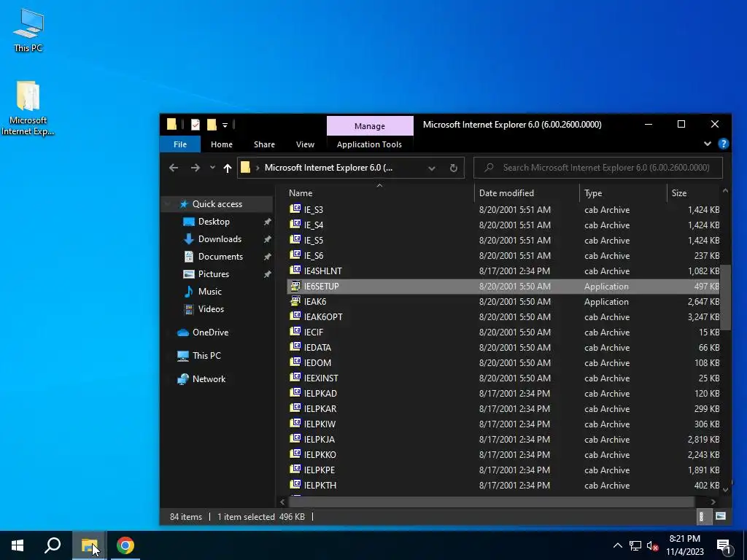The image size is (747, 560).
Task: Open Windows Start menu
Action: 18,545
